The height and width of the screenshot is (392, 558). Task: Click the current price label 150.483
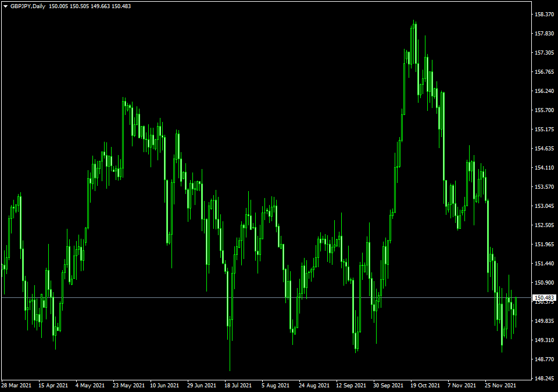[x=544, y=297]
